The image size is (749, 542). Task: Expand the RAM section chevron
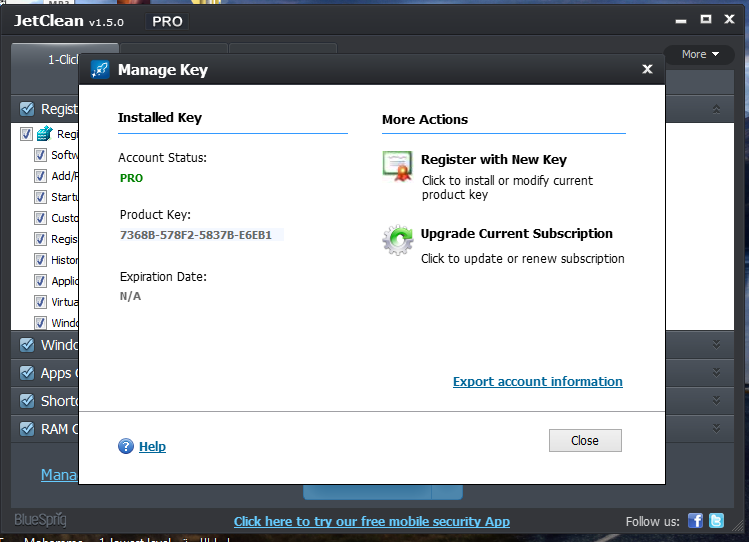[716, 428]
